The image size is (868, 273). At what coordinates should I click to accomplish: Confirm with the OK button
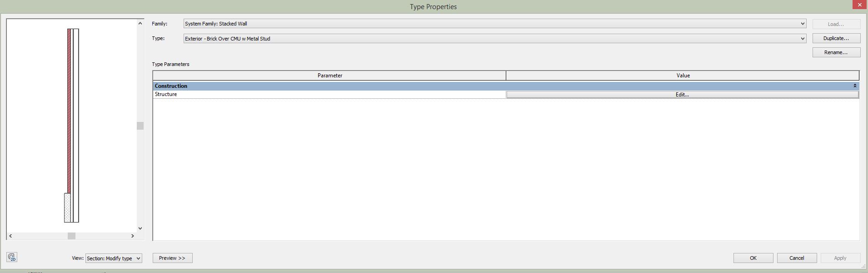click(x=753, y=258)
